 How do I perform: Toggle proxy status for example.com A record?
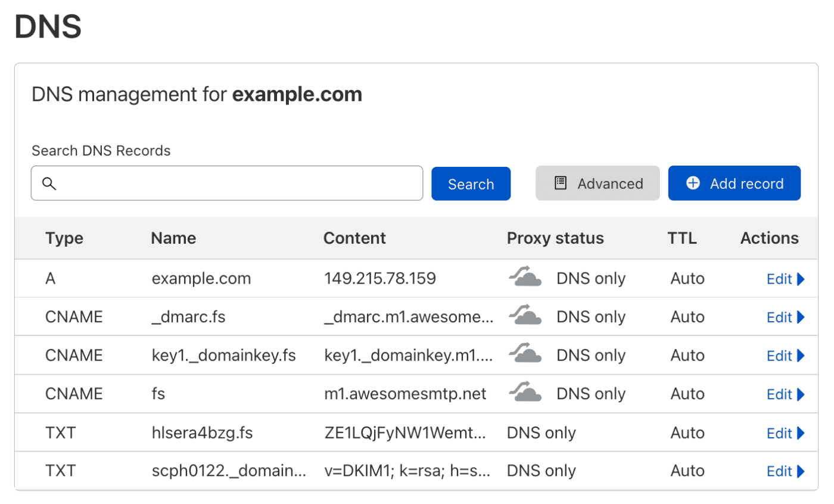[525, 278]
